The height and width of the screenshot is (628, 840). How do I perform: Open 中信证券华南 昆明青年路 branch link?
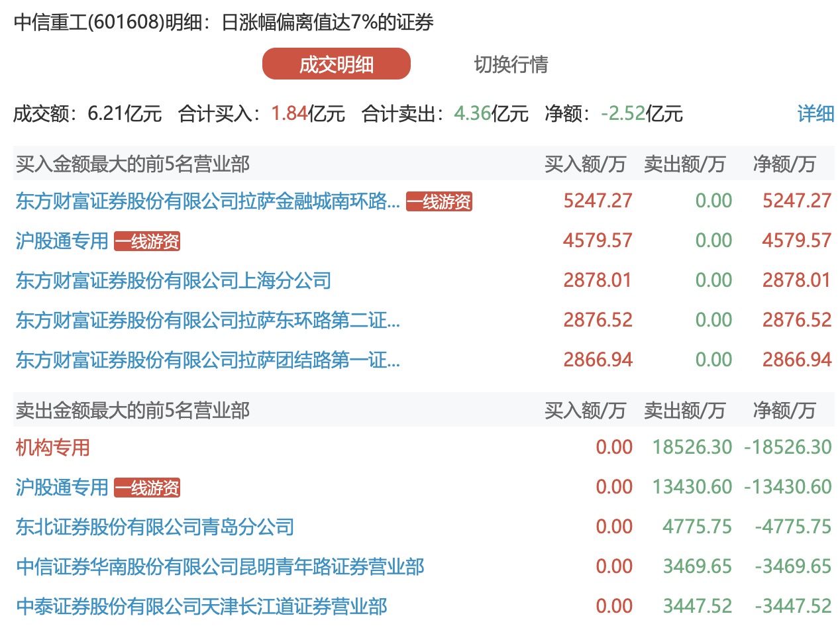pos(219,567)
